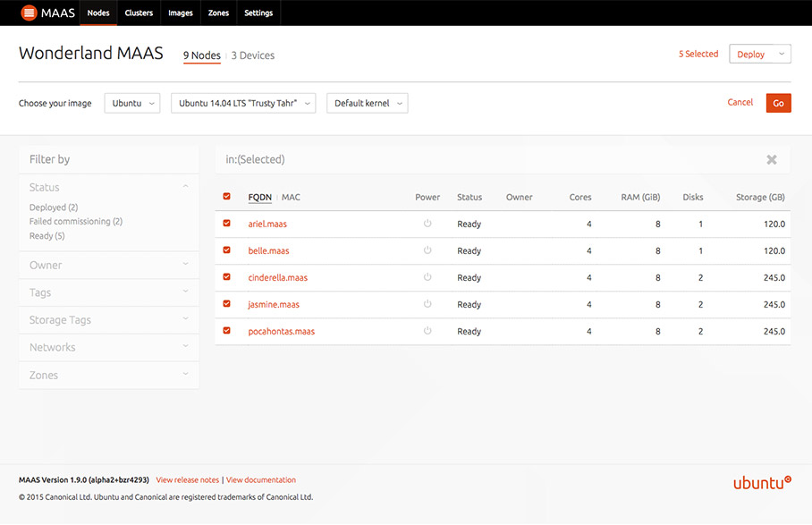Toggle the select-all nodes checkbox
The height and width of the screenshot is (525, 812).
pos(227,196)
